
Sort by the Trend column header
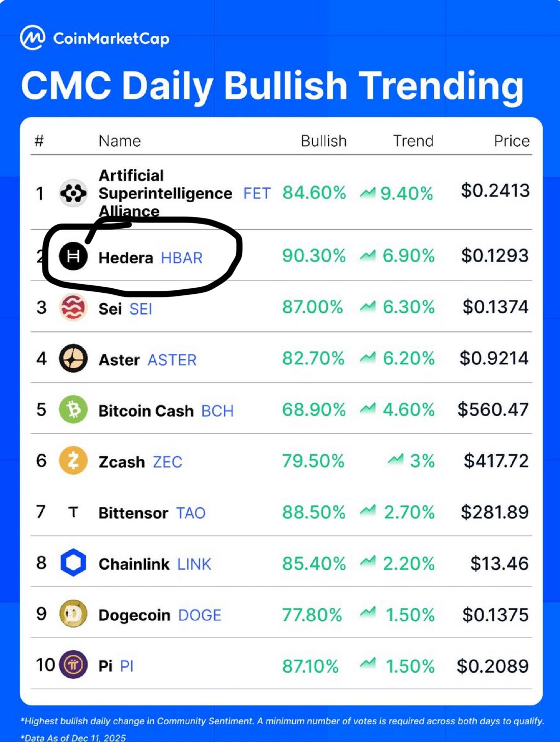point(413,141)
